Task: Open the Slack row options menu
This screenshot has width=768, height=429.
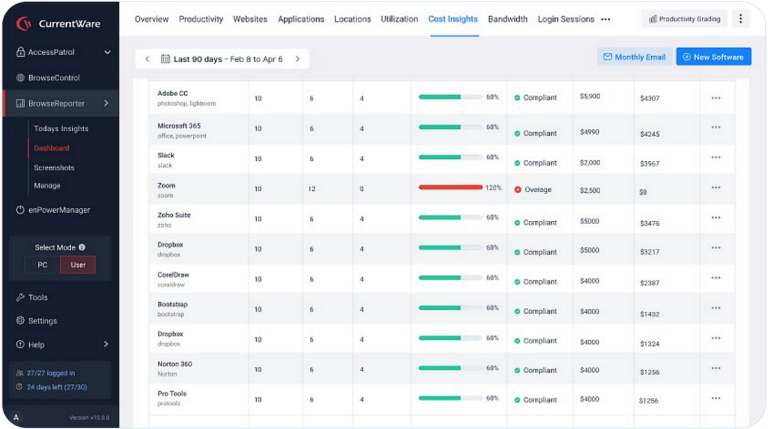Action: 716,157
